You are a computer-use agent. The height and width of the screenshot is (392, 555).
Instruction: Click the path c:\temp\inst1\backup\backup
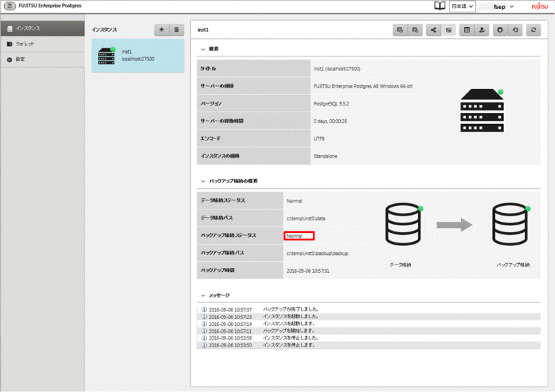(x=317, y=254)
